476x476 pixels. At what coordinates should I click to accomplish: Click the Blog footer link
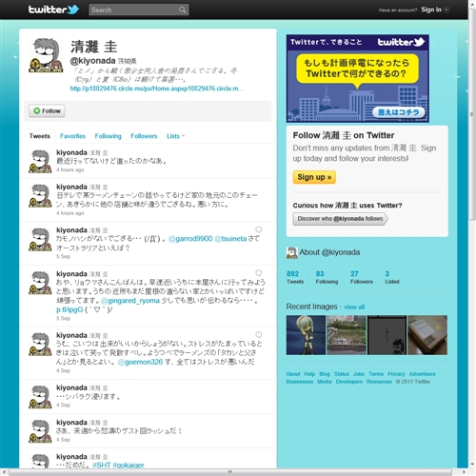pyautogui.click(x=325, y=374)
